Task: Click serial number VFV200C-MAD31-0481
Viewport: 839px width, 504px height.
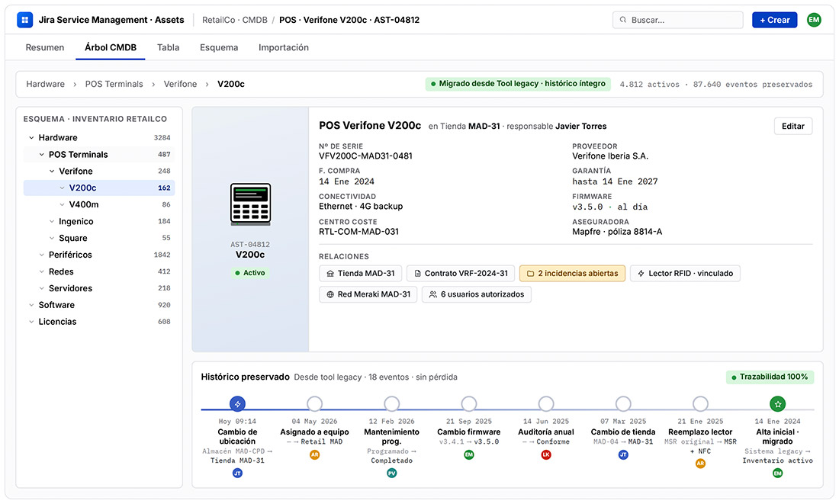Action: point(365,156)
